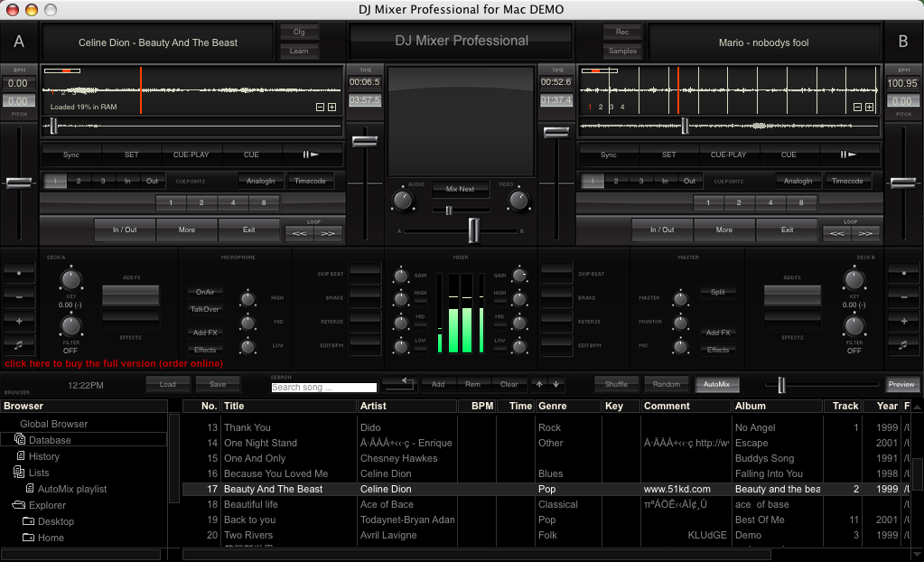
Task: Open the Master Add FX list
Action: pos(718,333)
